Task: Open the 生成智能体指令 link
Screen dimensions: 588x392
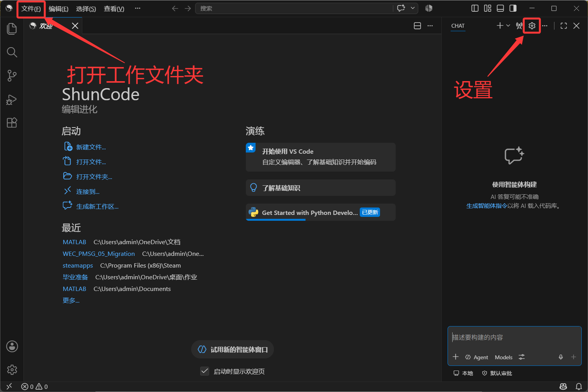Action: (x=487, y=206)
